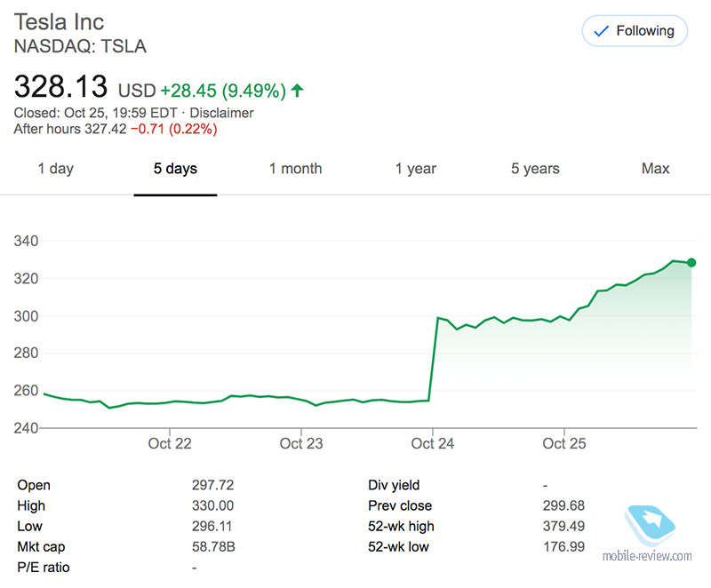
Task: Click the Div yield label
Action: tap(394, 485)
